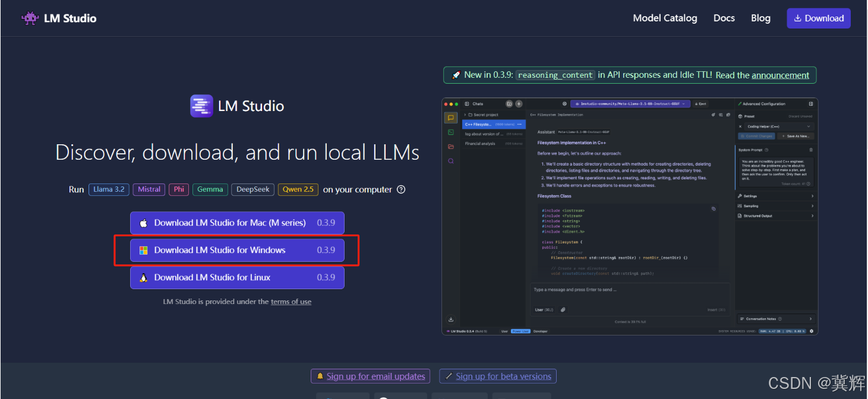Click 'Discover, download, and run local LLMs' headline
Screen dimensions: 868x399
238,153
